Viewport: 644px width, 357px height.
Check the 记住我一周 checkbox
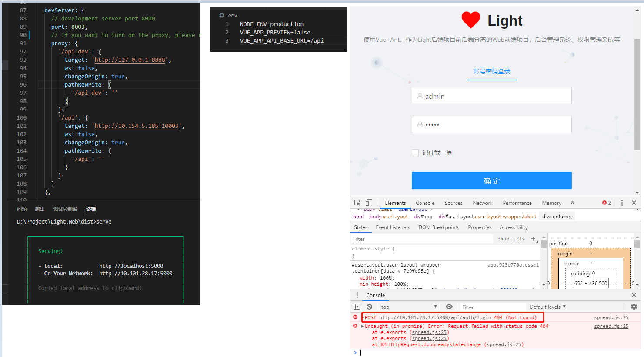[415, 152]
